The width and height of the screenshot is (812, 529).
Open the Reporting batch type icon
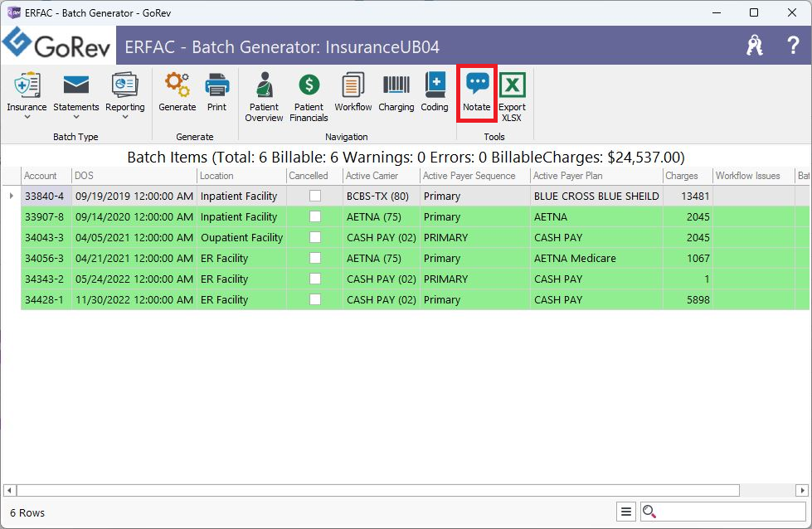pyautogui.click(x=124, y=85)
